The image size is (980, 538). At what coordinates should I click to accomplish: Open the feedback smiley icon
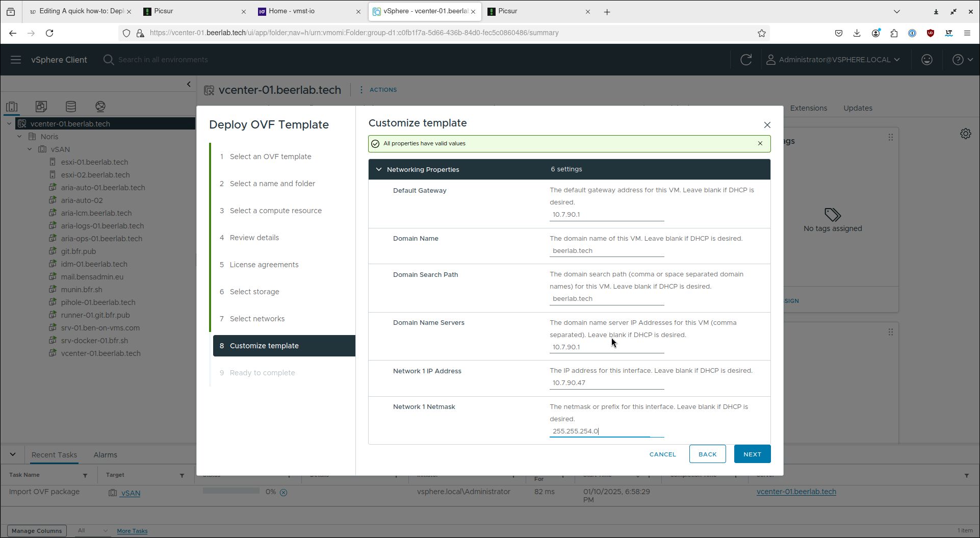(927, 60)
